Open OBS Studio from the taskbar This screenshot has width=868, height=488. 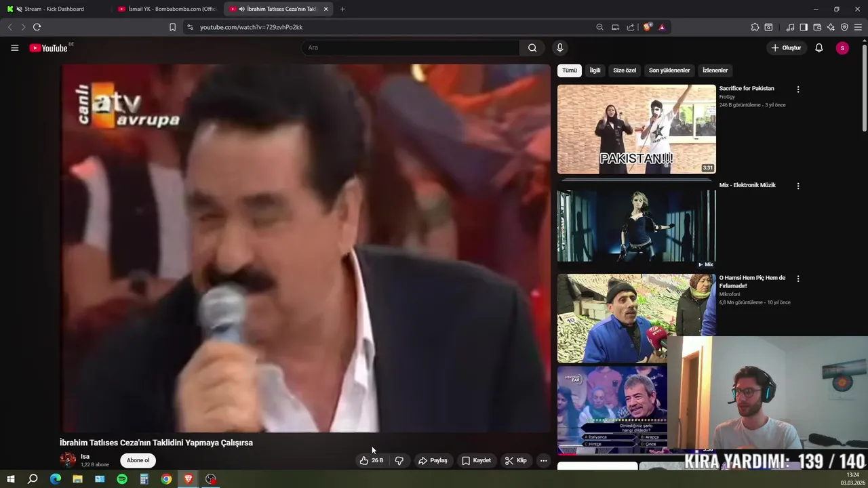point(211,479)
